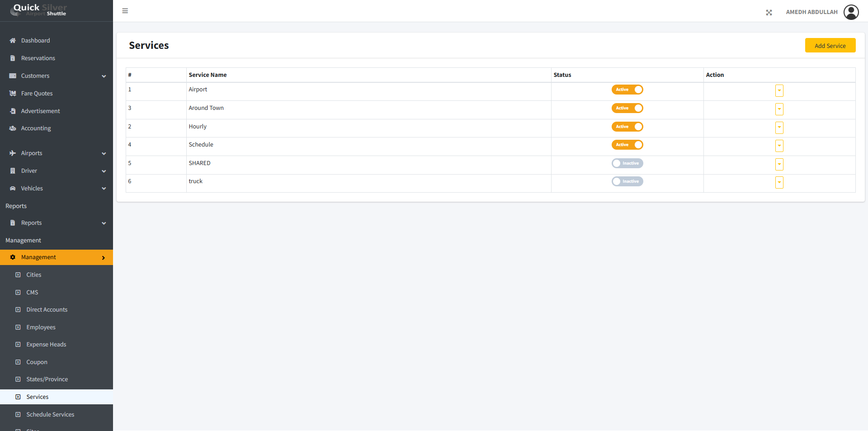This screenshot has width=868, height=431.
Task: Click the Fare Quotes sidebar icon
Action: (13, 94)
